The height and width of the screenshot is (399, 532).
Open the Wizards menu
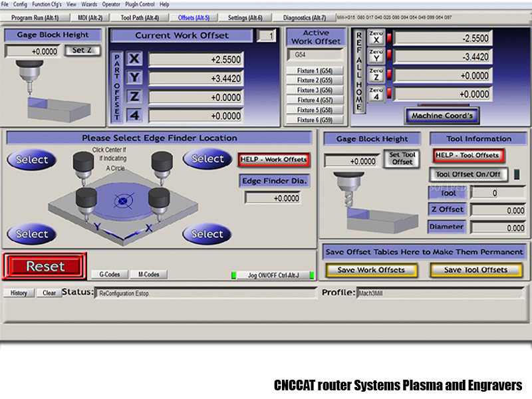point(90,4)
